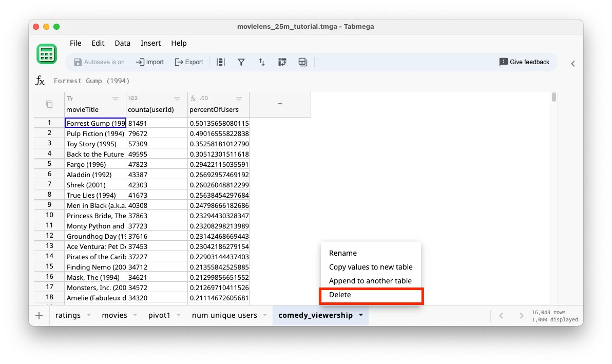
Task: Open the join tables tool
Action: 302,62
